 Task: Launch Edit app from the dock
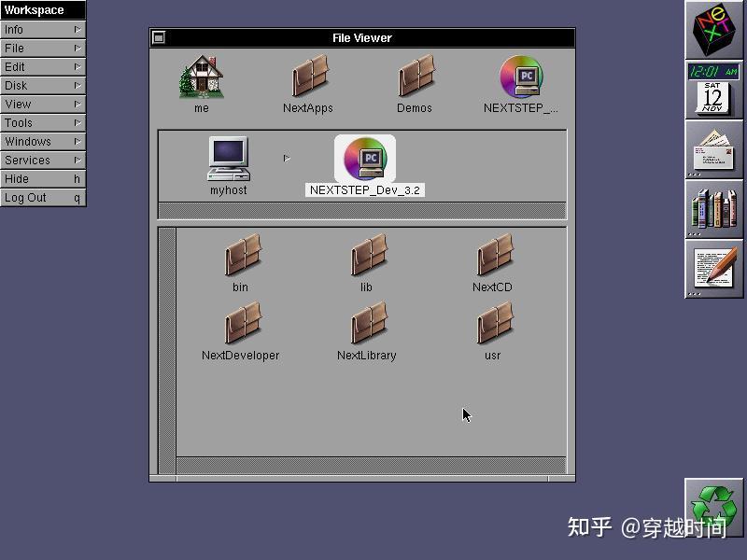pos(713,269)
